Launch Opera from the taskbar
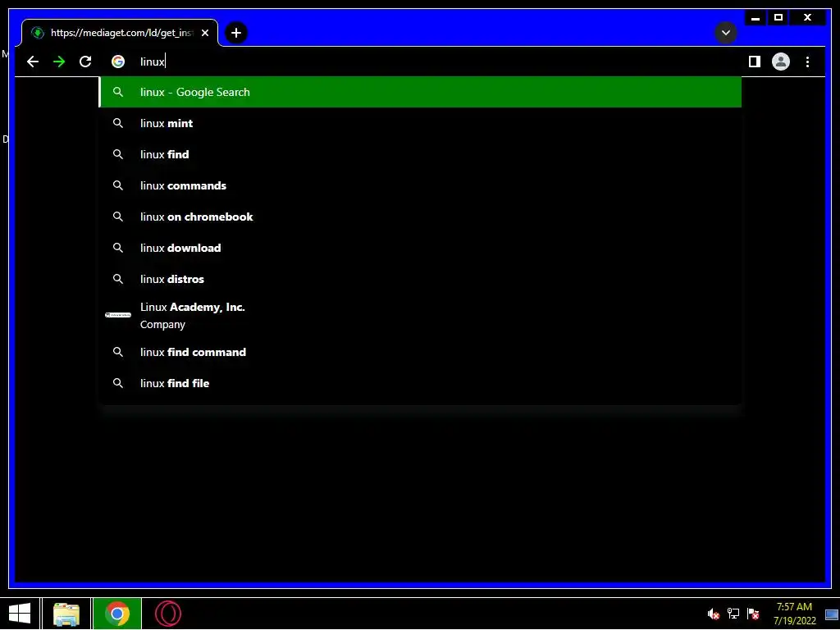 (168, 614)
